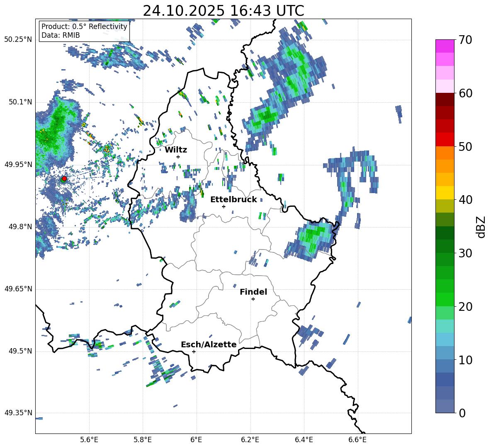Click the Esch/Alzette city label
491x448 pixels.
click(209, 344)
